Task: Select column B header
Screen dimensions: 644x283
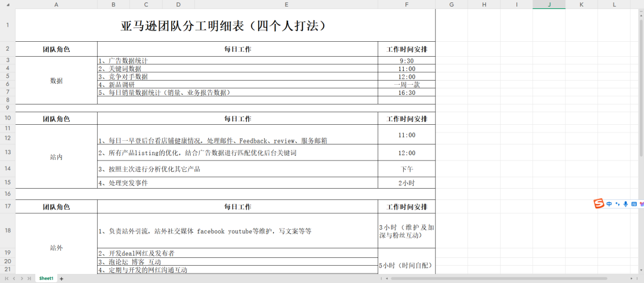Action: coord(113,4)
